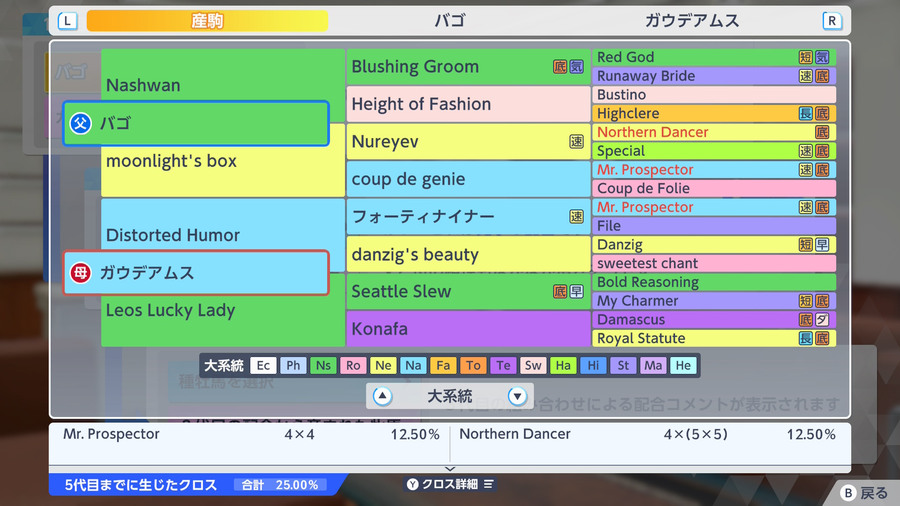Viewport: 900px width, 506px height.
Task: Switch to the バゴ tab
Action: [449, 21]
